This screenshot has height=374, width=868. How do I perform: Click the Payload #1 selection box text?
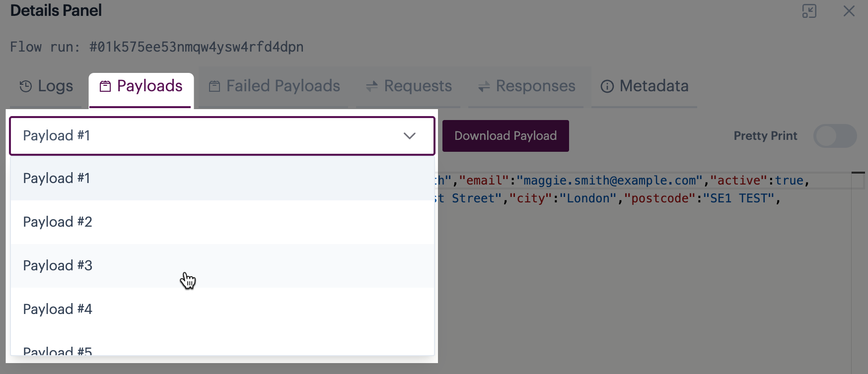[57, 136]
